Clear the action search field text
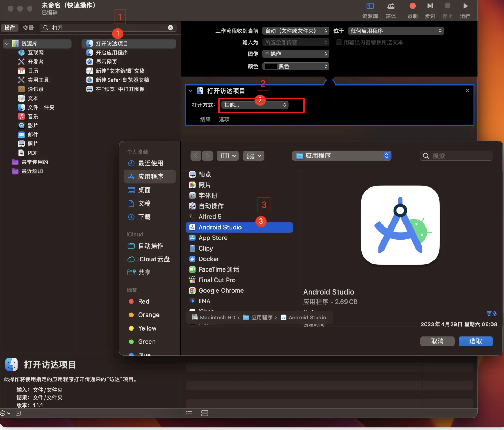The image size is (504, 430). tap(170, 28)
